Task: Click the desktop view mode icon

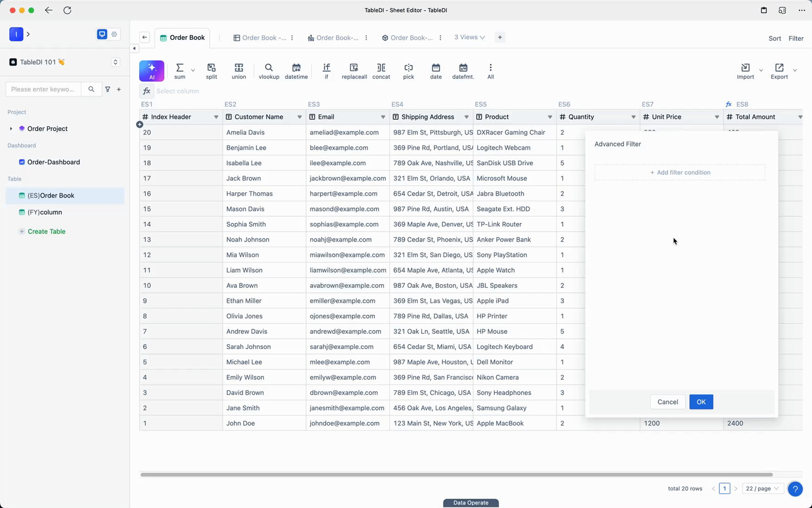Action: point(102,34)
